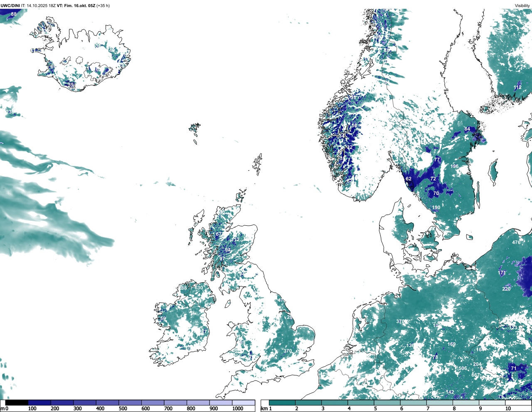Screen dimensions: 532x412
Task: Click the '77' value in central Sweden
Action: pyautogui.click(x=437, y=160)
